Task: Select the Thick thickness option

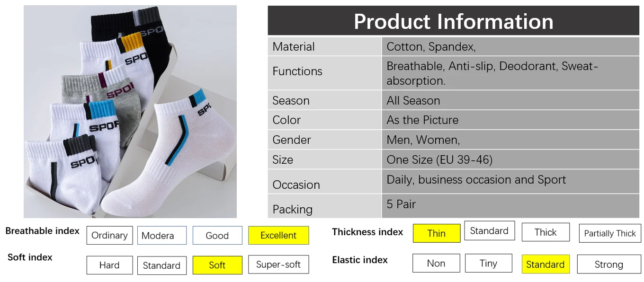Action: [x=546, y=232]
